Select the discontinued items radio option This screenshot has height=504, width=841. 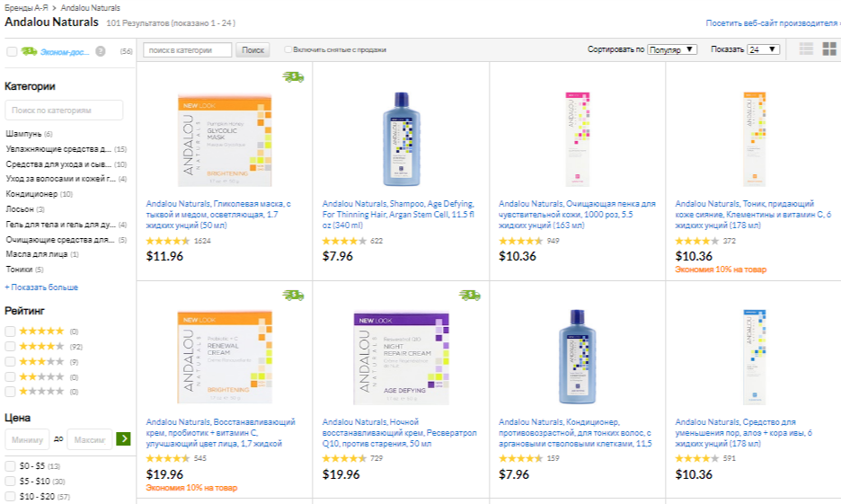pos(288,49)
